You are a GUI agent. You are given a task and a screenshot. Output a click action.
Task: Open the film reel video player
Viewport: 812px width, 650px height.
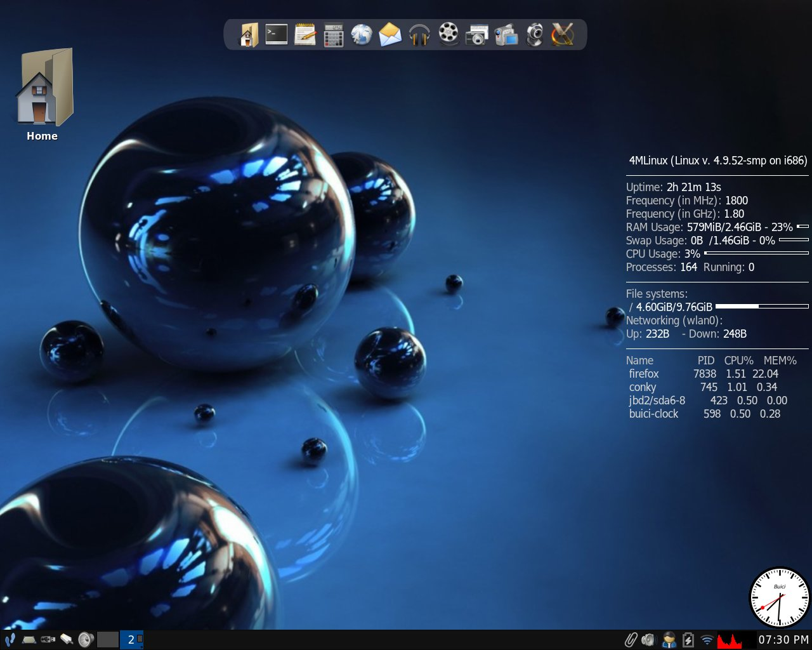(449, 34)
